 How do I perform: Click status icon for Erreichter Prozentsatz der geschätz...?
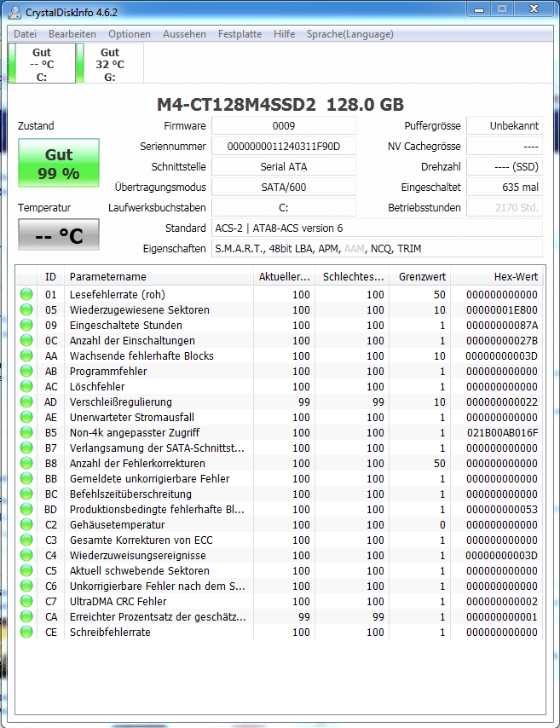pos(26,616)
